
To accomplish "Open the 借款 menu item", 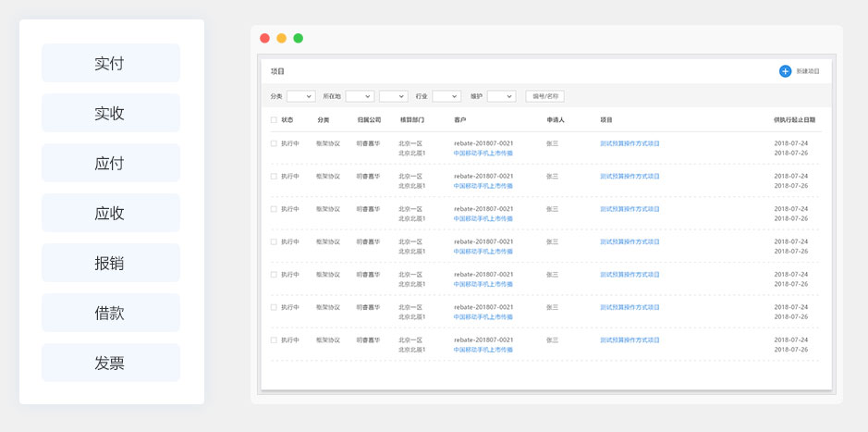I will [x=110, y=313].
